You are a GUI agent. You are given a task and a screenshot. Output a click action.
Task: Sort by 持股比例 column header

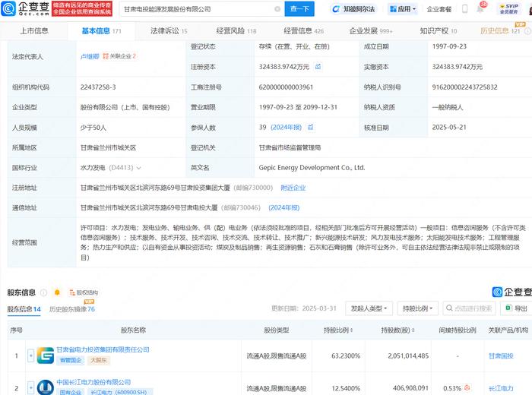[338, 330]
